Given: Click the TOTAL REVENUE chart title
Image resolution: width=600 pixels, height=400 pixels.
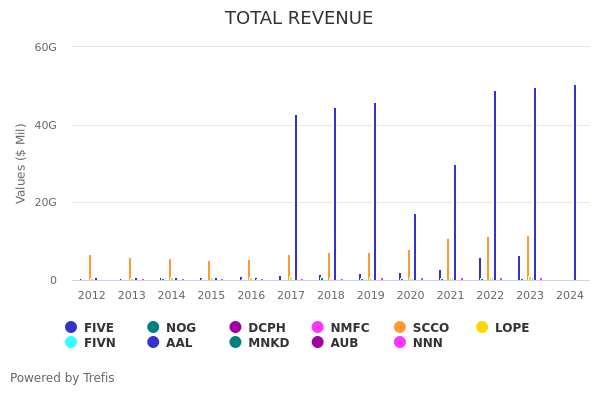Looking at the screenshot, I should tap(299, 19).
